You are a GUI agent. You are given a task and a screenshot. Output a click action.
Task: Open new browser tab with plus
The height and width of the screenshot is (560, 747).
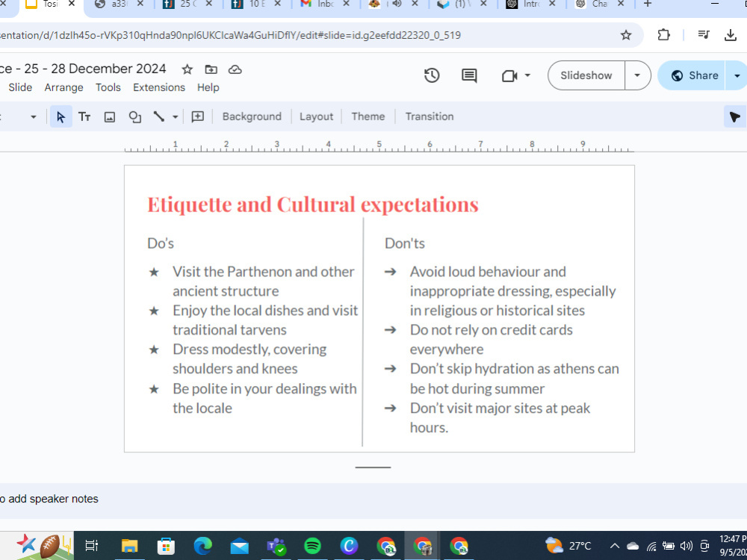pos(648,4)
